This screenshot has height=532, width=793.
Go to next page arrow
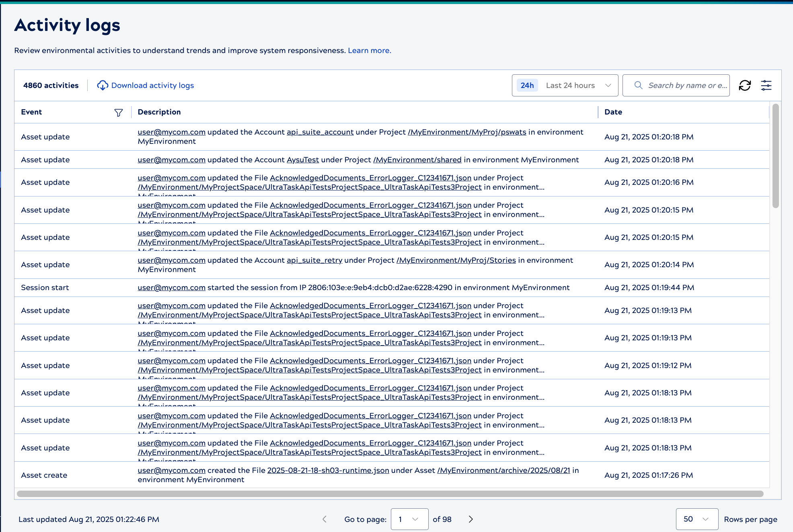[470, 519]
